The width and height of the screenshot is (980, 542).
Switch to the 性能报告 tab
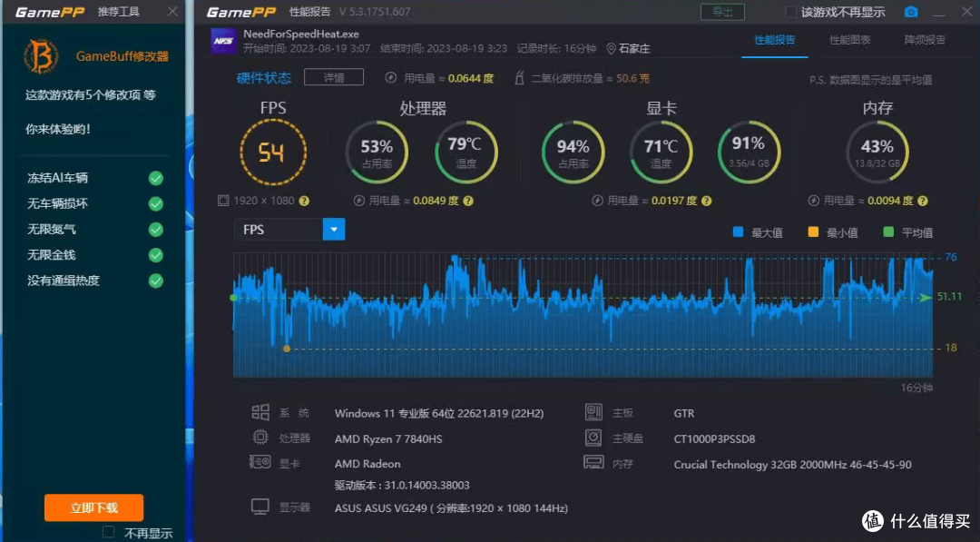(x=774, y=40)
